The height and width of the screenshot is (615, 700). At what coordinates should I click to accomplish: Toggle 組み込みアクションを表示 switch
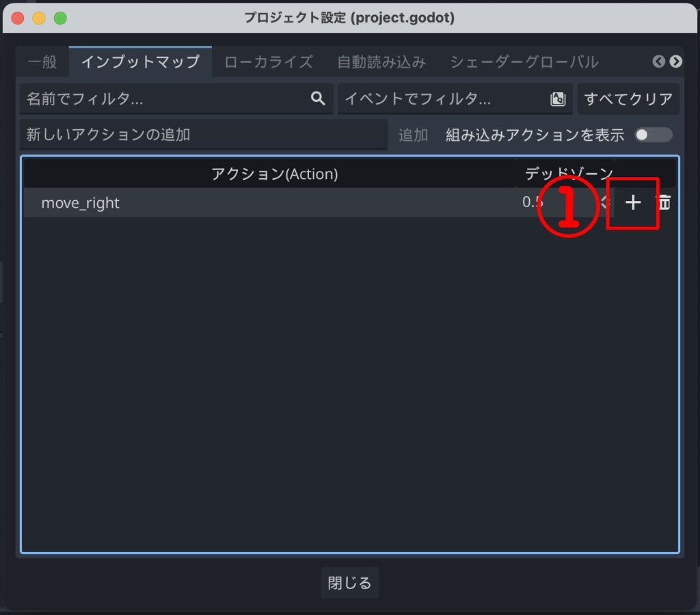coord(653,135)
